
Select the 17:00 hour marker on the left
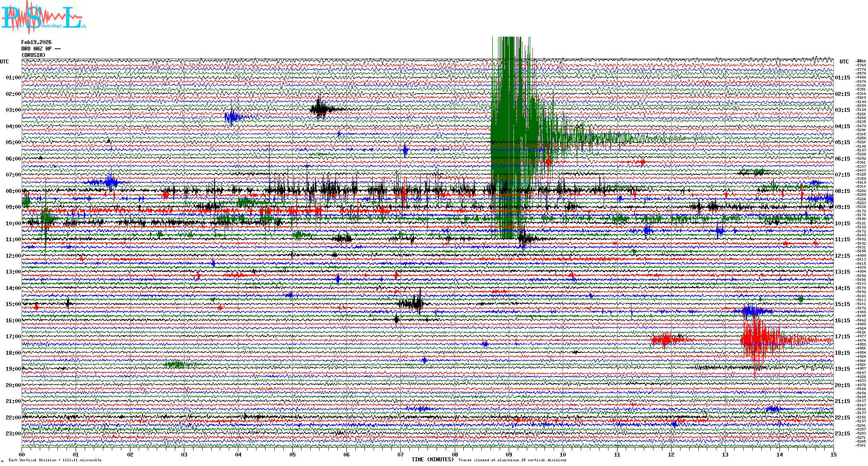coord(13,337)
